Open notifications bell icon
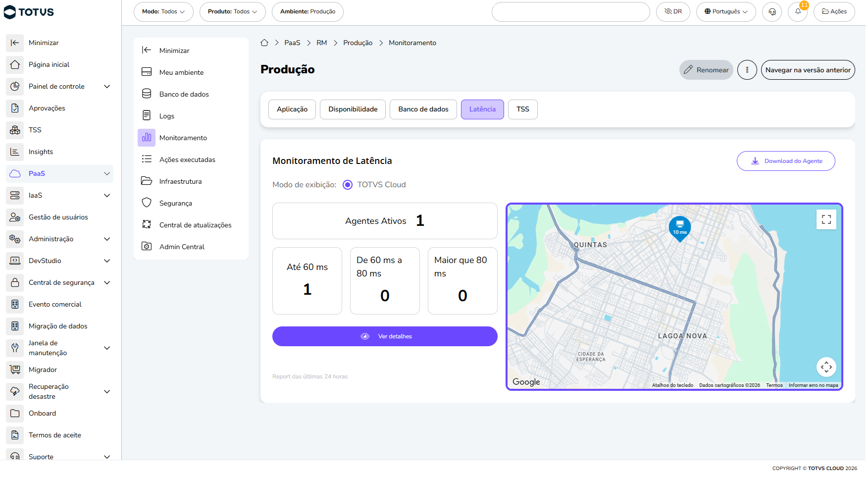This screenshot has width=868, height=477. [798, 12]
